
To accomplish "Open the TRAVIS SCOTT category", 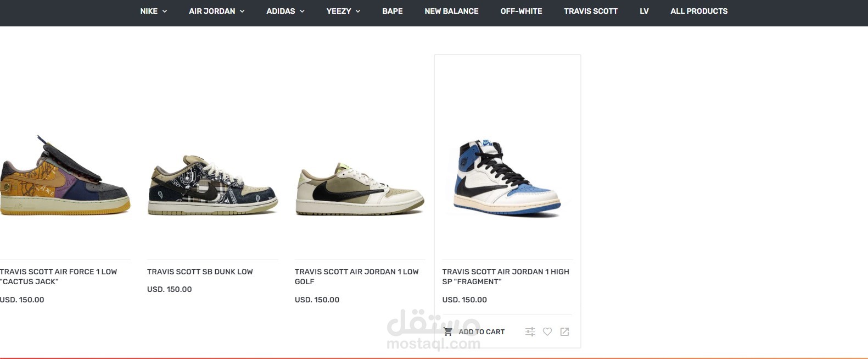I will (591, 11).
